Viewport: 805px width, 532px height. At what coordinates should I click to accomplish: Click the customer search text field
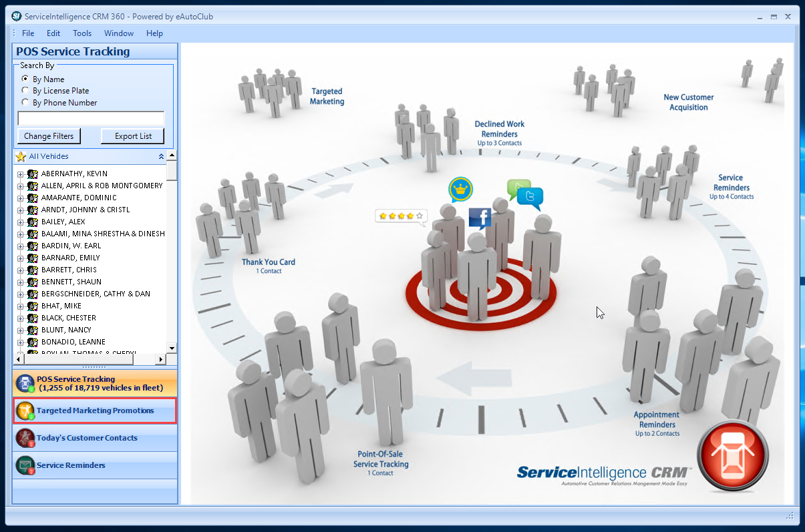91,119
